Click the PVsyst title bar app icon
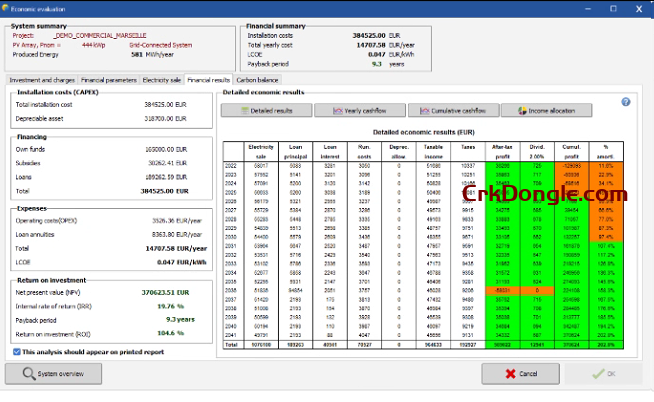This screenshot has height=402, width=654. pos(8,6)
